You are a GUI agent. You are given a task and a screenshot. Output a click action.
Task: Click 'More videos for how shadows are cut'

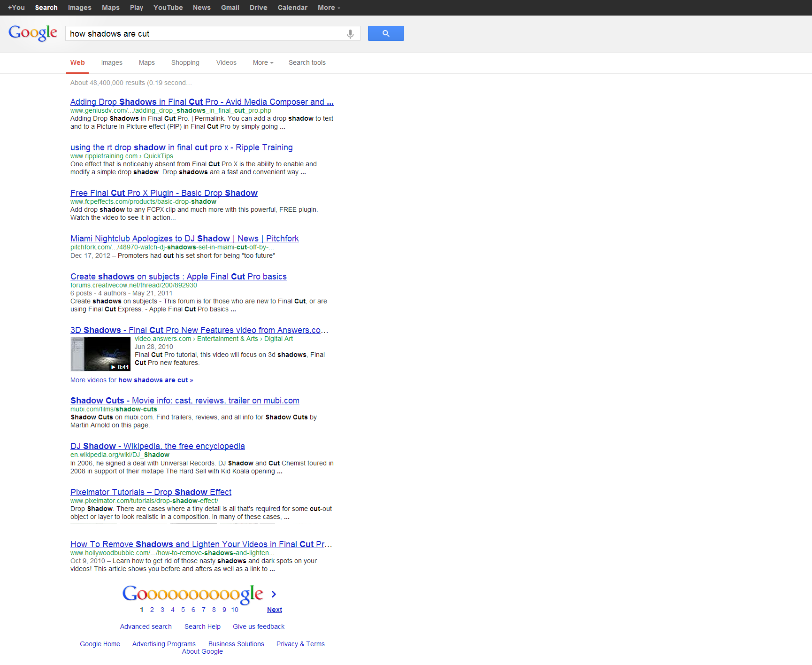[x=132, y=380]
